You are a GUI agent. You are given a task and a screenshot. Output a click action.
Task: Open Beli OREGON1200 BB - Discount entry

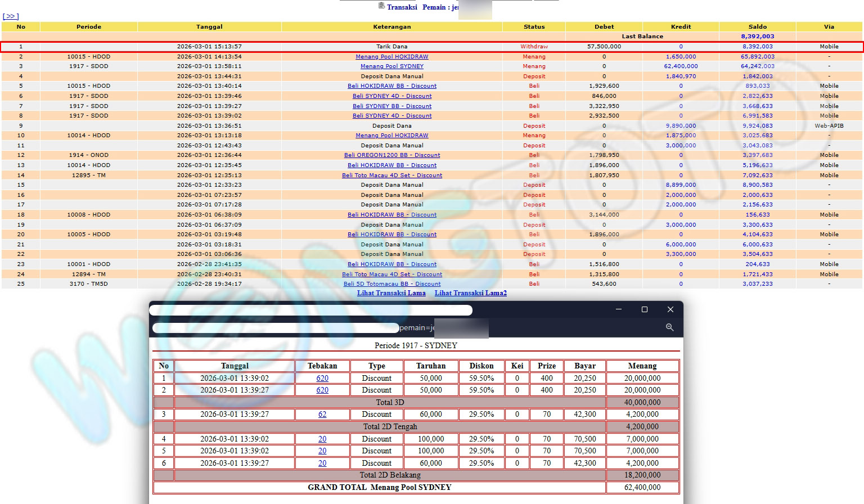point(391,155)
